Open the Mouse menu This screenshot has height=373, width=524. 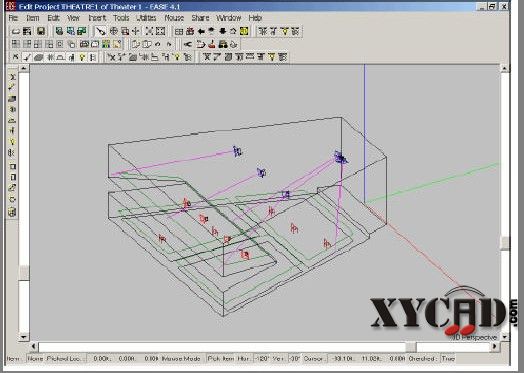point(174,18)
